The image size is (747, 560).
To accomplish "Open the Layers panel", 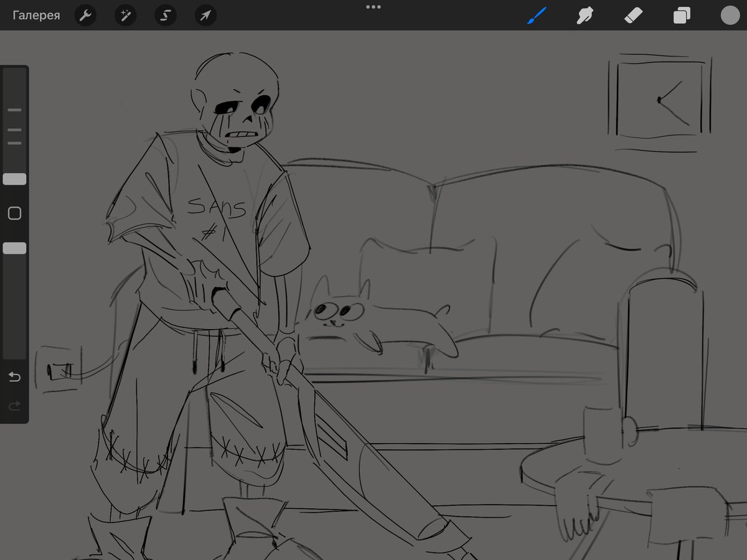I will (x=682, y=16).
